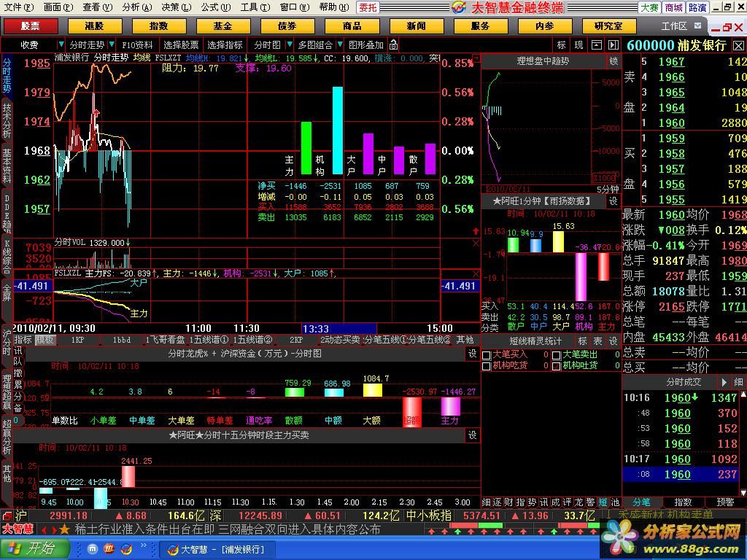Click 设 in 短线精灵统计 header
This screenshot has height=560, width=747.
[613, 341]
